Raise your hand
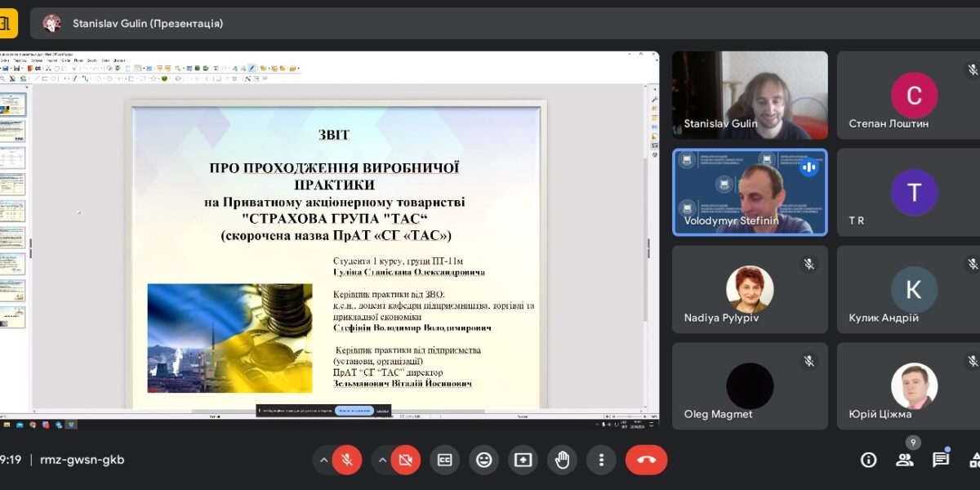The image size is (980, 490). (x=562, y=460)
